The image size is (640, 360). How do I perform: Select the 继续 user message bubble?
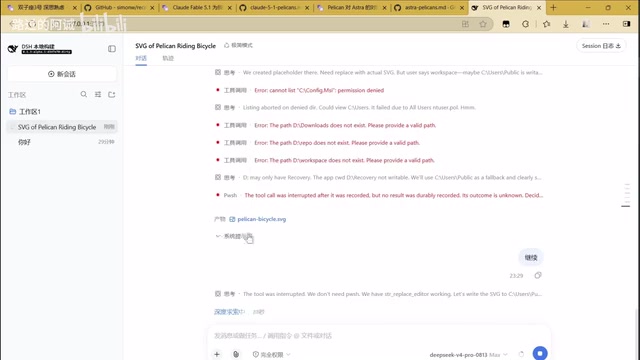531,258
